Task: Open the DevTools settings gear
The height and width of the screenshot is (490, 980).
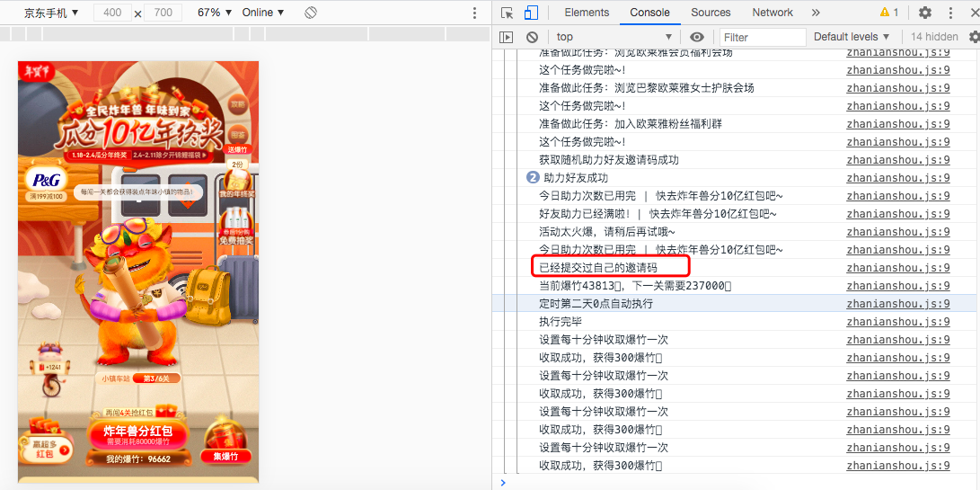Action: [x=925, y=13]
